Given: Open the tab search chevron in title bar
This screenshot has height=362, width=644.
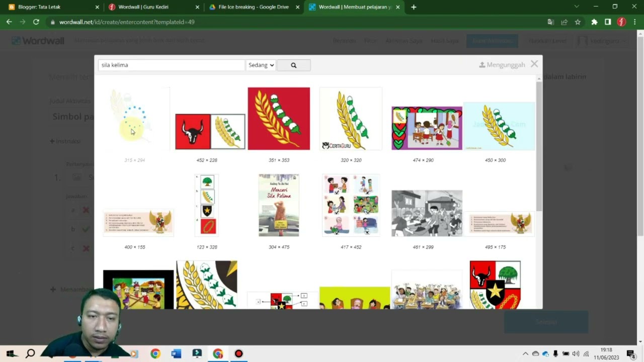Looking at the screenshot, I should point(577,7).
